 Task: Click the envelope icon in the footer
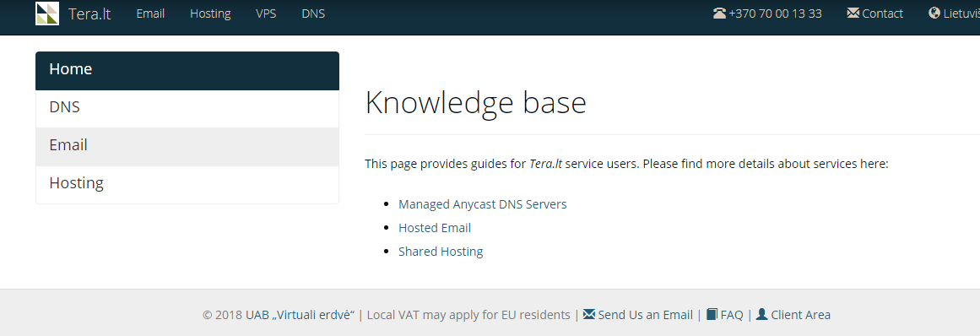click(x=588, y=314)
